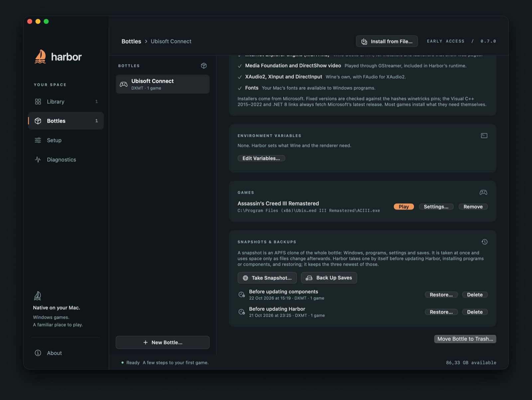Screen dimensions: 532x400
Task: Restore the Before updating Harbor snapshot
Action: pyautogui.click(x=441, y=312)
